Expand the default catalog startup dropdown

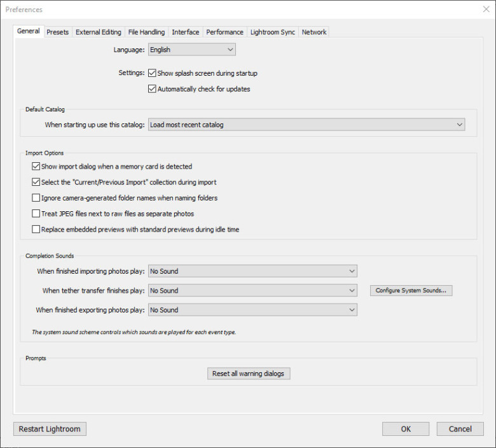point(307,125)
